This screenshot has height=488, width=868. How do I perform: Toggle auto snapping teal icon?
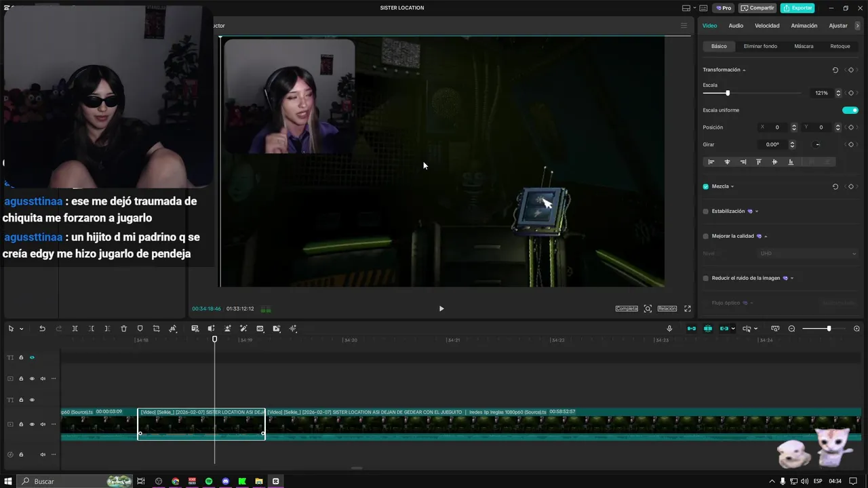(708, 329)
